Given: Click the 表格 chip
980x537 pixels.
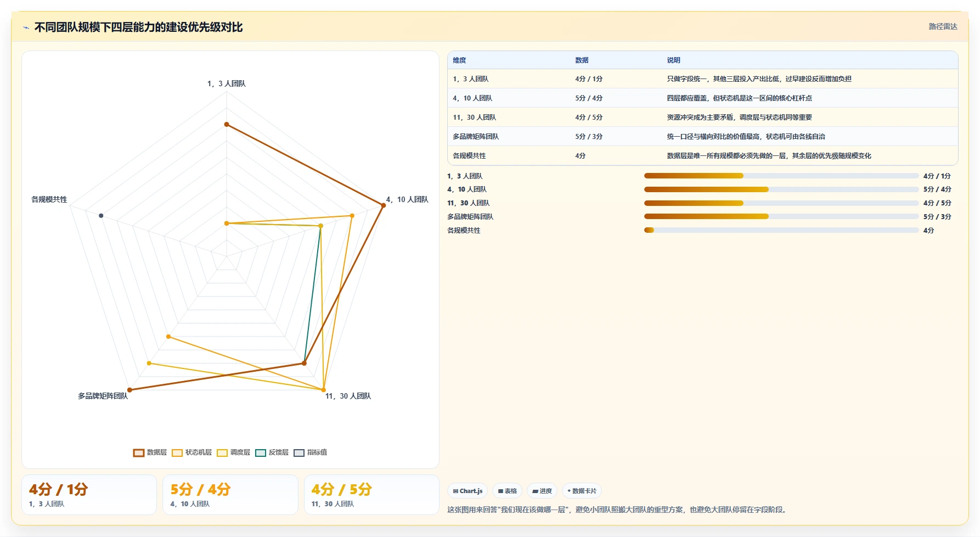Looking at the screenshot, I should (x=507, y=491).
